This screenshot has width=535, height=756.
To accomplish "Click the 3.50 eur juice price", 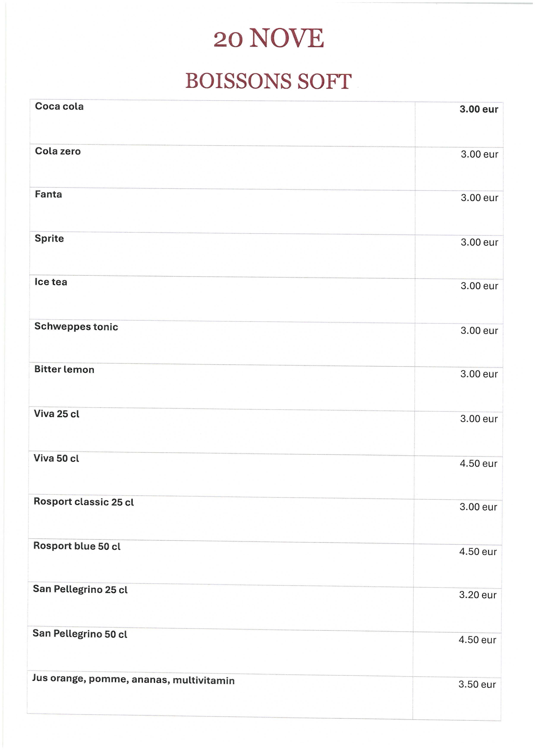I will coord(477,684).
